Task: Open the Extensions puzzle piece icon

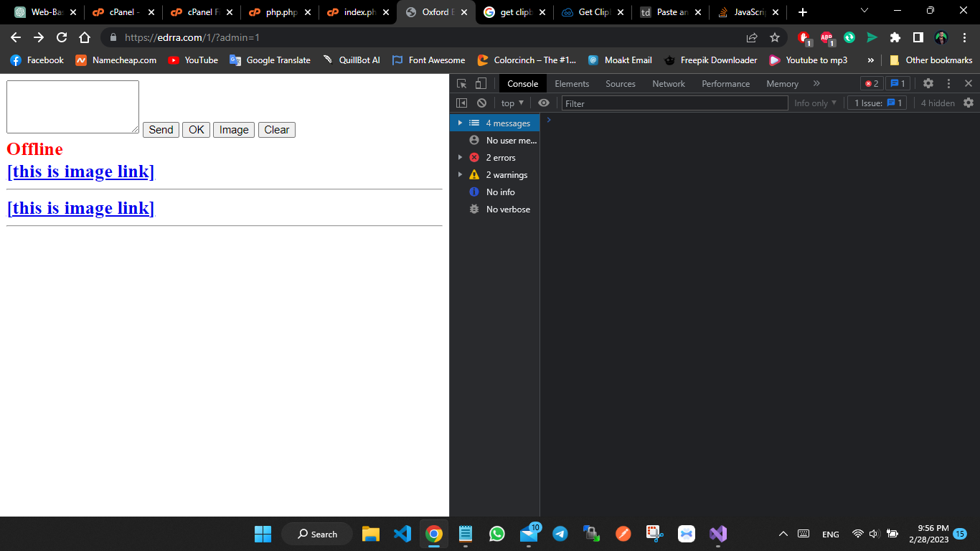Action: point(895,37)
